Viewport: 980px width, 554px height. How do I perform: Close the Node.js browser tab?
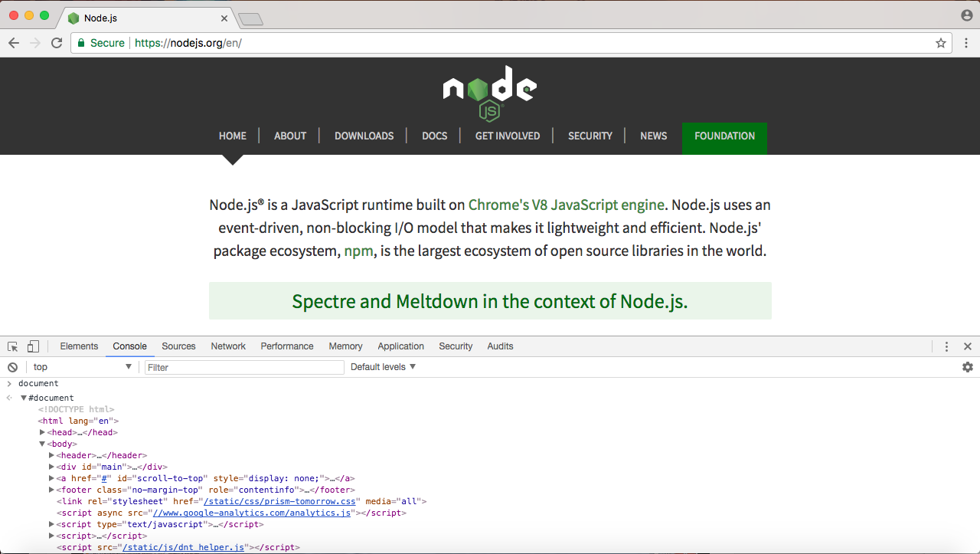pos(224,18)
